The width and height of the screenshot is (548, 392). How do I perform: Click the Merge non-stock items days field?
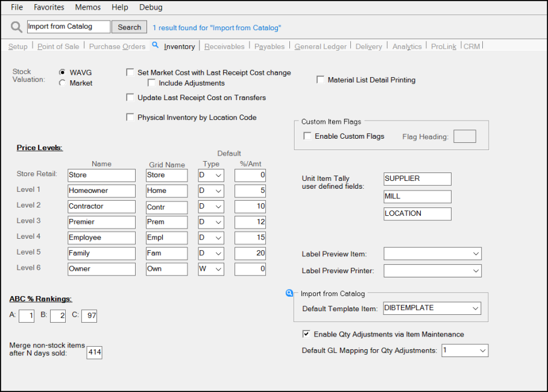[94, 352]
